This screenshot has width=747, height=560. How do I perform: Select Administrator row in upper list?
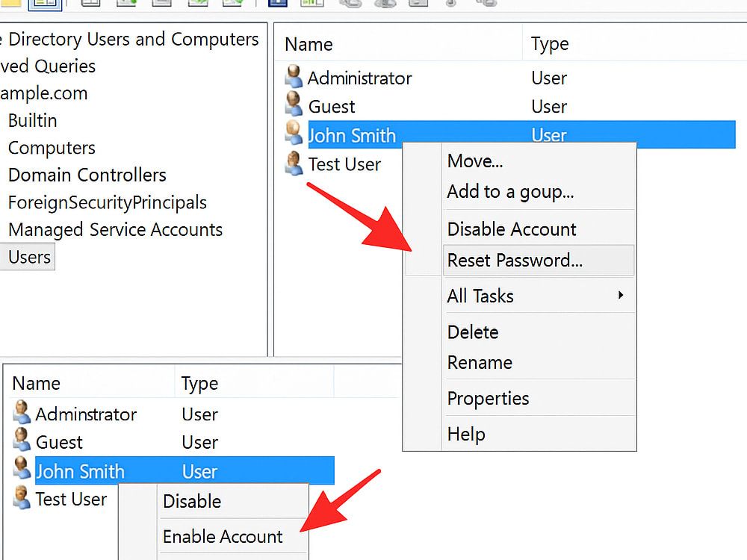pyautogui.click(x=509, y=78)
